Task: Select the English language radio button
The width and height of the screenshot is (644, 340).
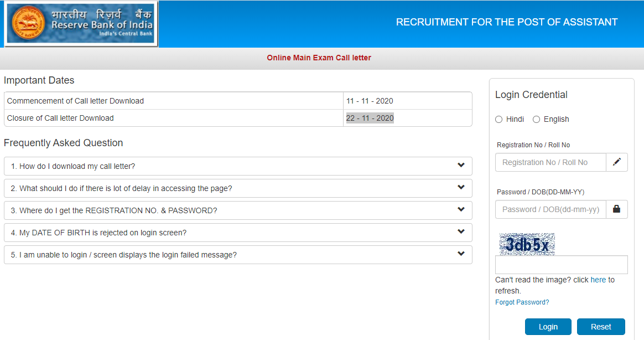Action: pos(536,119)
